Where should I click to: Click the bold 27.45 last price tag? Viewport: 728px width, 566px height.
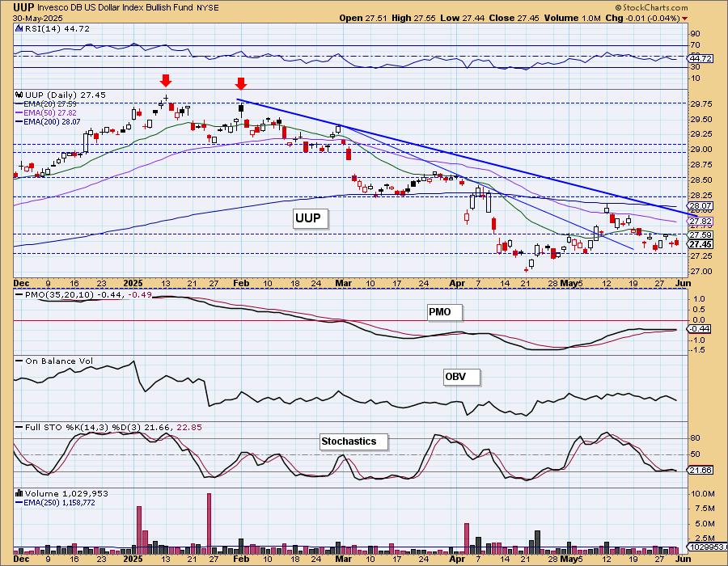(x=700, y=244)
